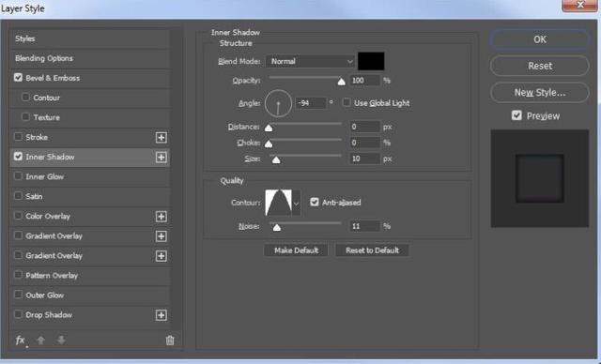
Task: Select the Pattern Overlay row
Action: coord(90,275)
